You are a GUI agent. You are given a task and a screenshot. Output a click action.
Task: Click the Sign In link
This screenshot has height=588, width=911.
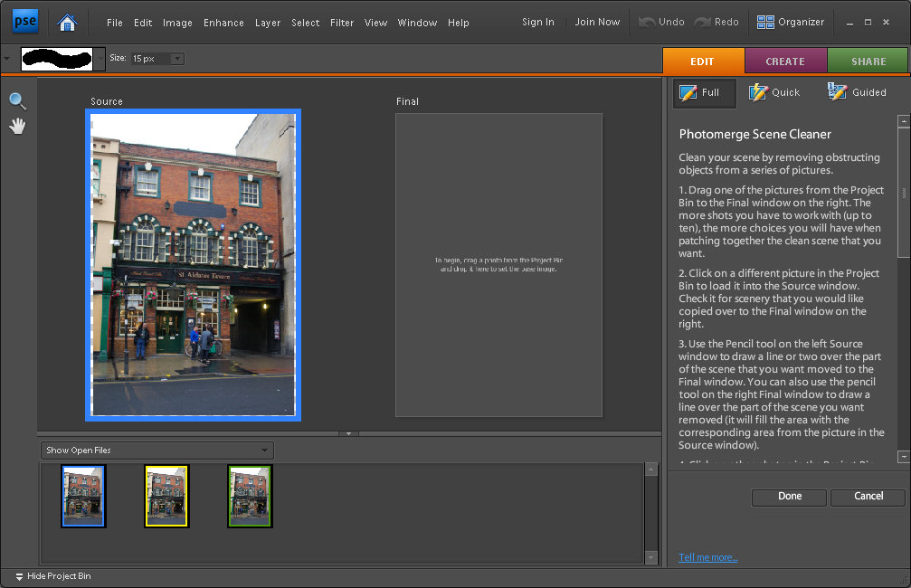pos(538,22)
